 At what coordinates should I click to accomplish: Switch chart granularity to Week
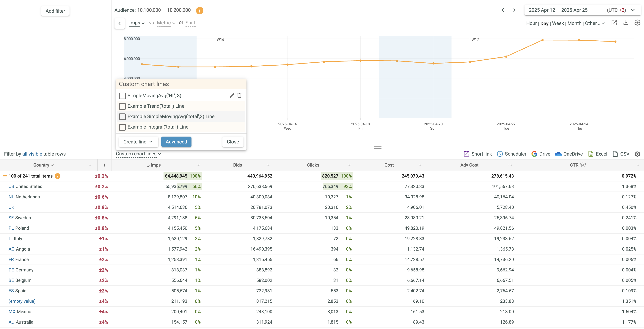(x=558, y=23)
